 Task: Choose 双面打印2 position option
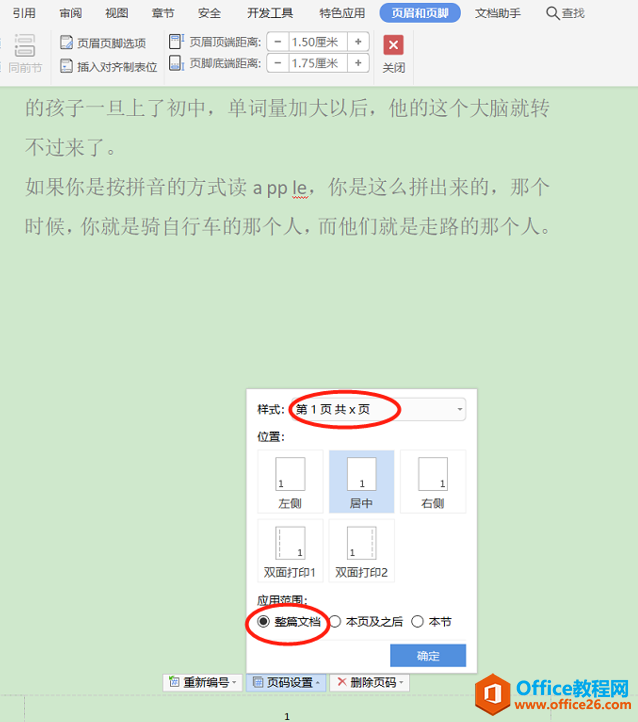(x=361, y=551)
